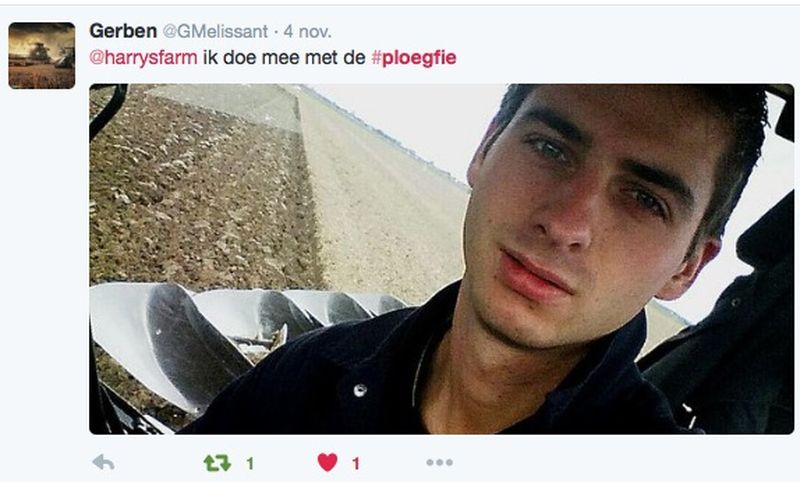Image resolution: width=800 pixels, height=482 pixels.
Task: Open the tweet via the 4 nov. timestamp
Action: [308, 32]
